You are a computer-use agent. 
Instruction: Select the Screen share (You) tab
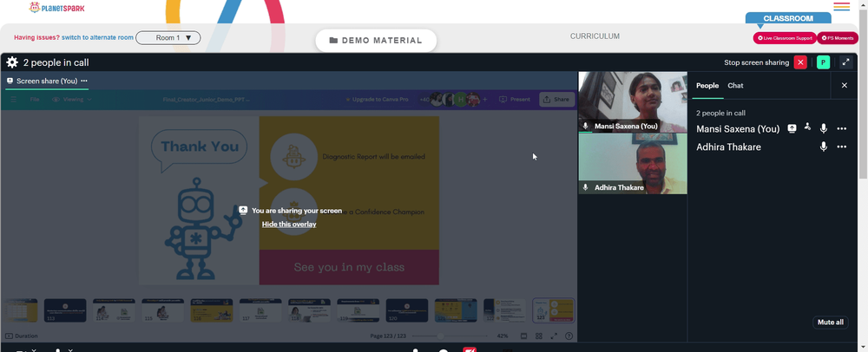click(47, 81)
